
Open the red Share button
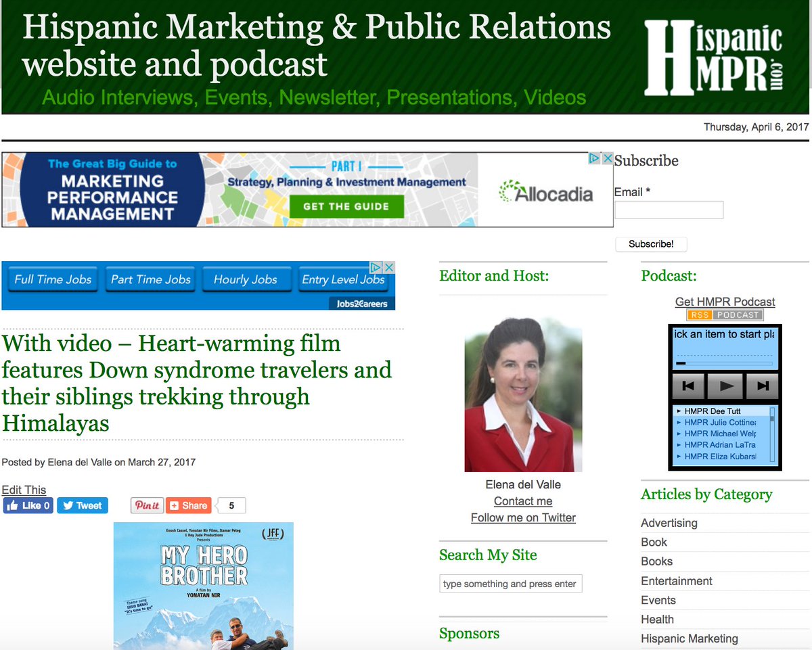pyautogui.click(x=189, y=505)
